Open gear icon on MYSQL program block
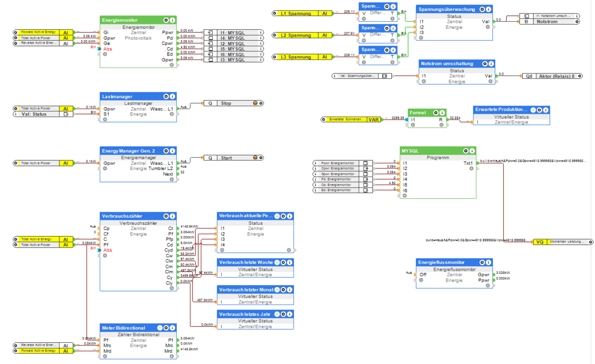Image resolution: width=595 pixels, height=364 pixels. click(466, 150)
